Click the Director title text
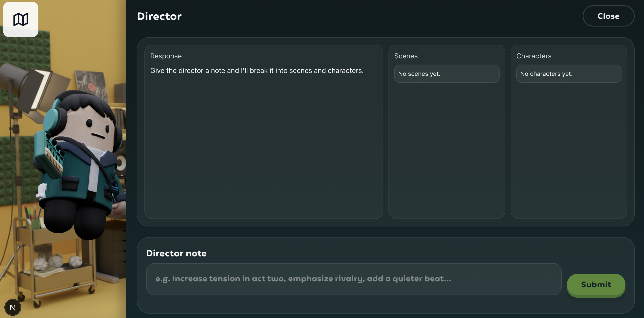The width and height of the screenshot is (644, 318). (x=159, y=16)
